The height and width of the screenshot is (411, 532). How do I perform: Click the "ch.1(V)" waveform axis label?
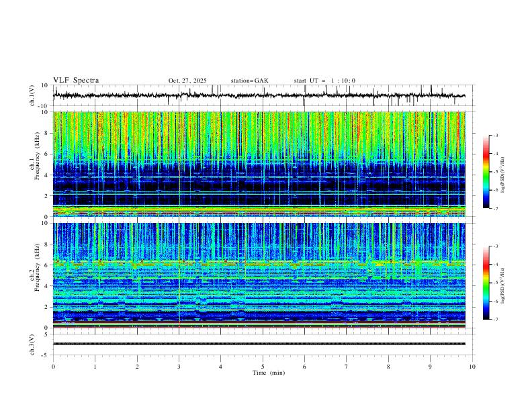pyautogui.click(x=32, y=95)
